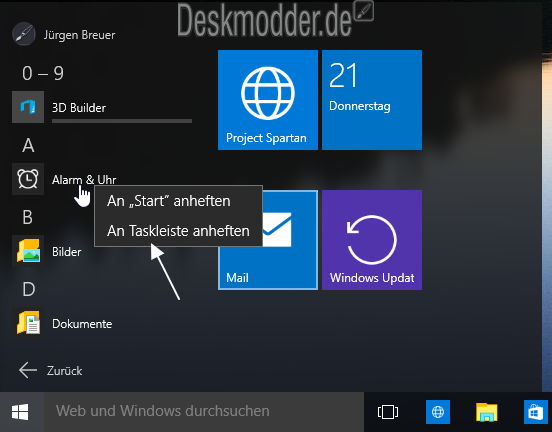Click the Zurück back arrow icon
Viewport: 552px width, 432px height.
coord(28,370)
